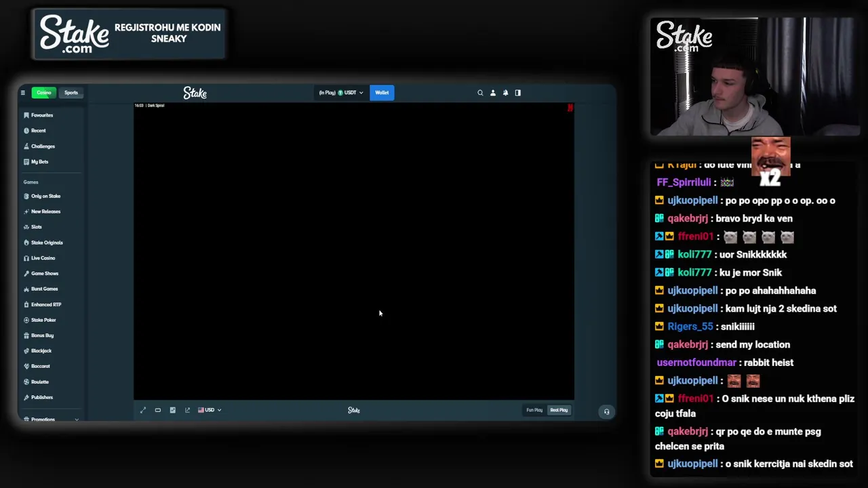
Task: Enable theatre mode below the game
Action: point(158,410)
